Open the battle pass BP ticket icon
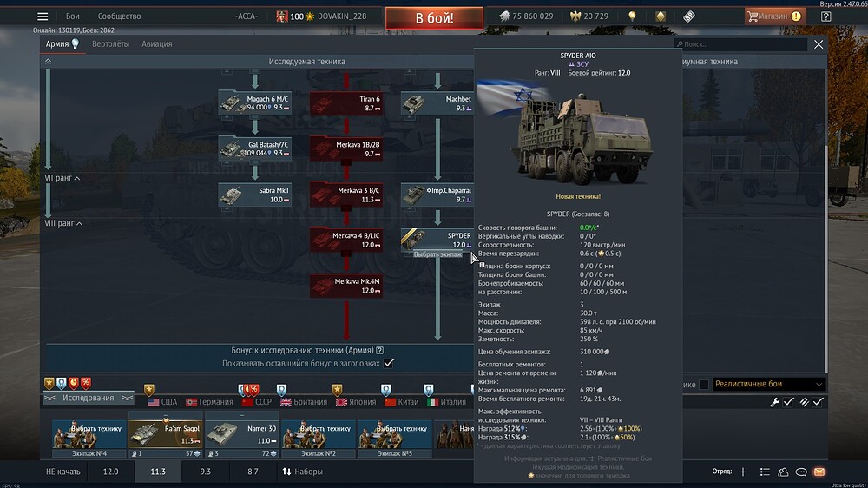868x488 pixels. pyautogui.click(x=688, y=16)
